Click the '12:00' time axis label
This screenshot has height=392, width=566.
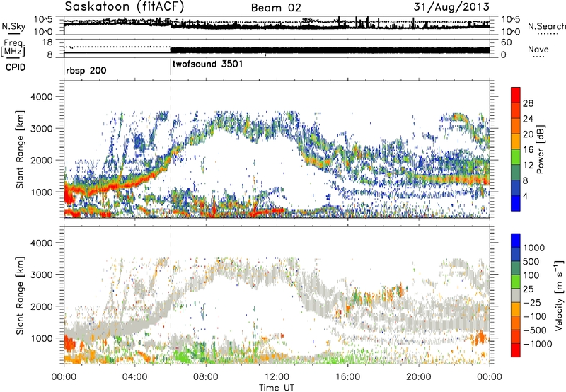(277, 377)
